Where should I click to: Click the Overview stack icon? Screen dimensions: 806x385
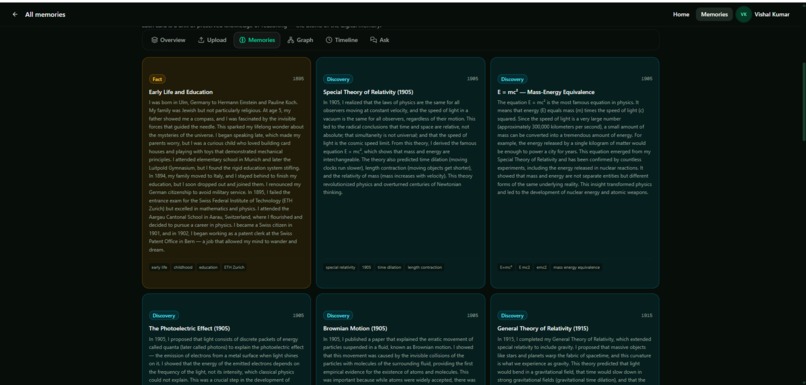click(x=154, y=40)
